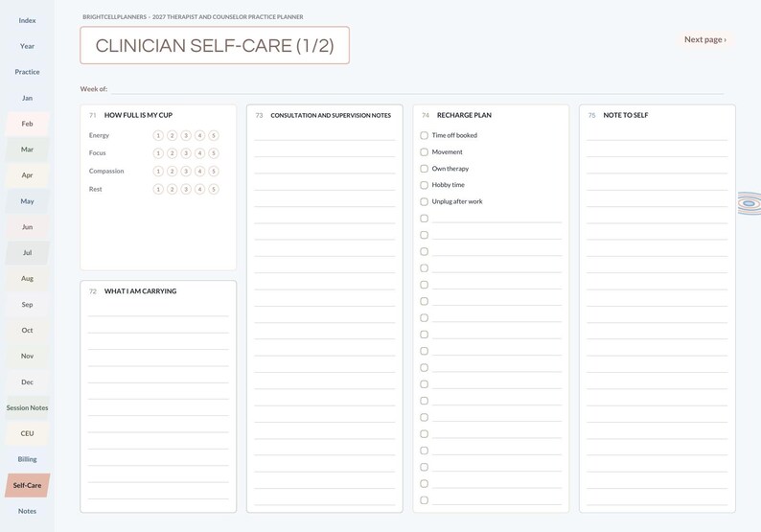Screen dimensions: 761x532
Task: Tick the Own therapy checkbox
Action: pos(425,169)
